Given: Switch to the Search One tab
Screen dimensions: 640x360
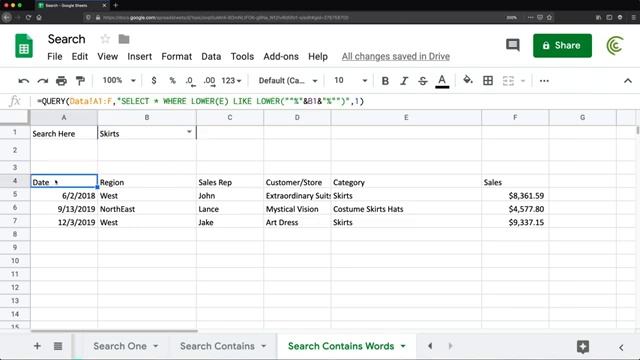Looking at the screenshot, I should (120, 346).
